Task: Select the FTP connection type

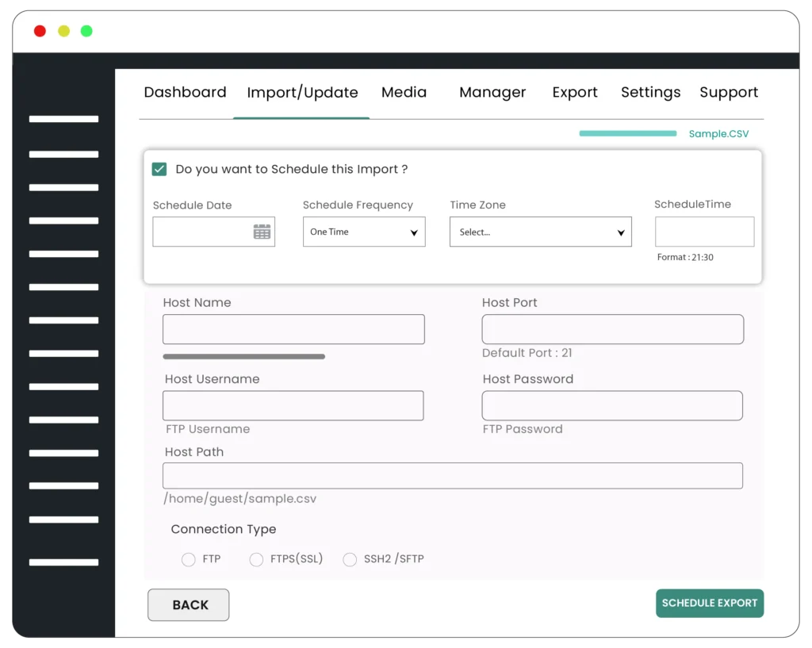Action: (x=188, y=559)
